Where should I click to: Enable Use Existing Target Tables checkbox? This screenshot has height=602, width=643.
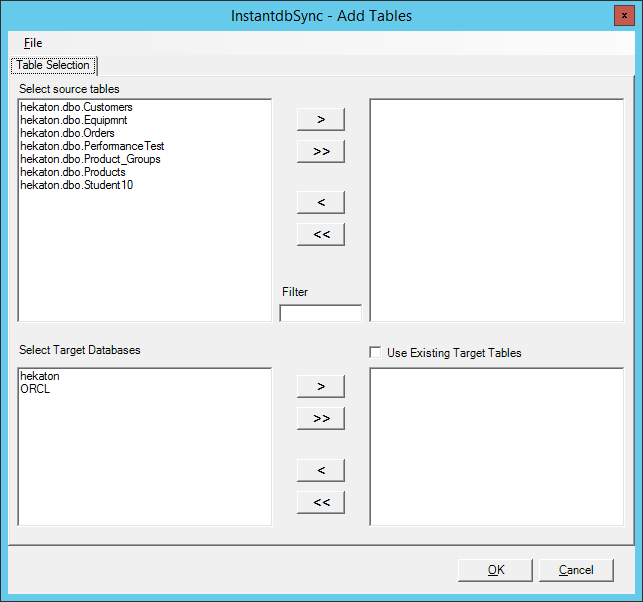point(375,353)
